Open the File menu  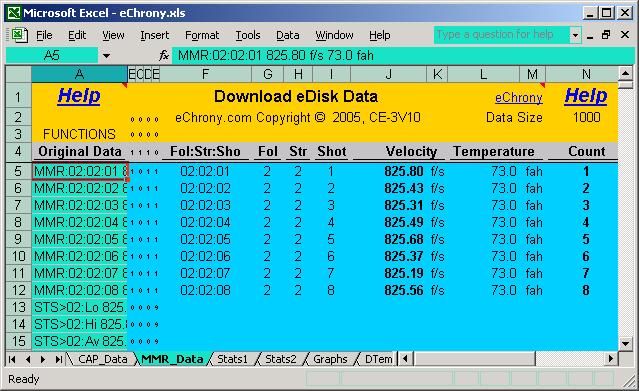44,35
